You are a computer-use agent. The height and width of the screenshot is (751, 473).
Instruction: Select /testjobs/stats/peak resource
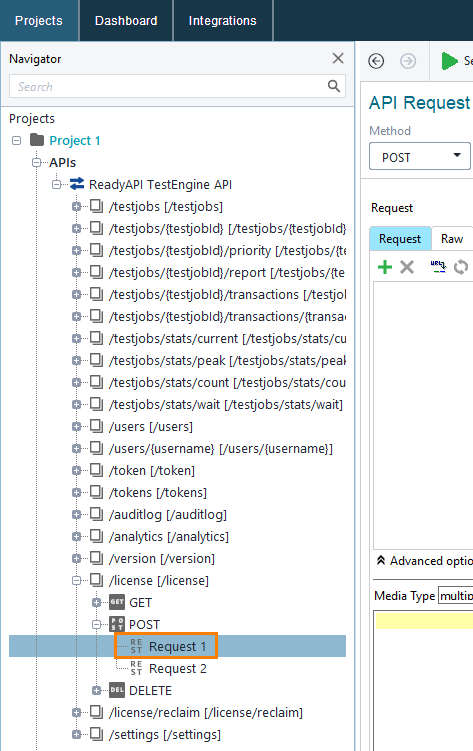227,361
